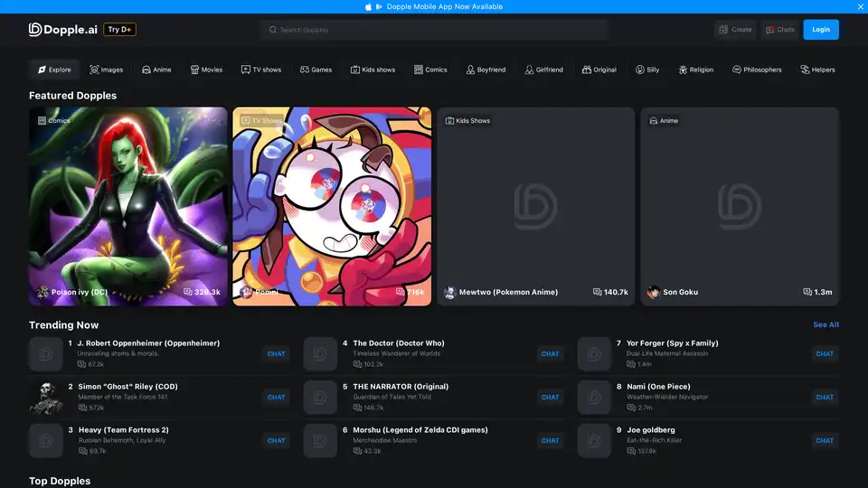Open the Create button
Image resolution: width=868 pixels, height=488 pixels.
point(735,30)
